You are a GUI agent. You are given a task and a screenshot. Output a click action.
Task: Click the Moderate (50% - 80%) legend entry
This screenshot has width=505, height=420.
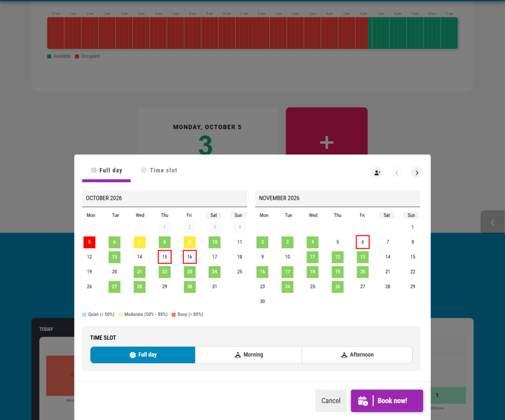[143, 314]
